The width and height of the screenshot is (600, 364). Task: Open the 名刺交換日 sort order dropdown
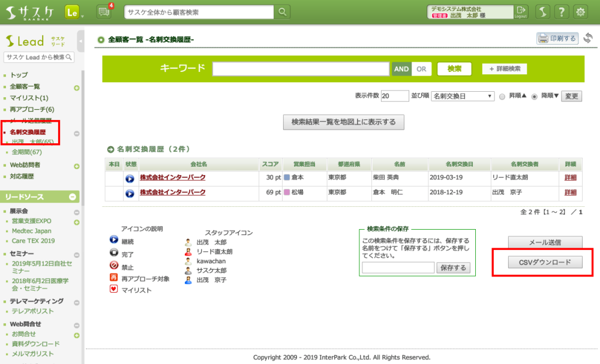(x=463, y=96)
